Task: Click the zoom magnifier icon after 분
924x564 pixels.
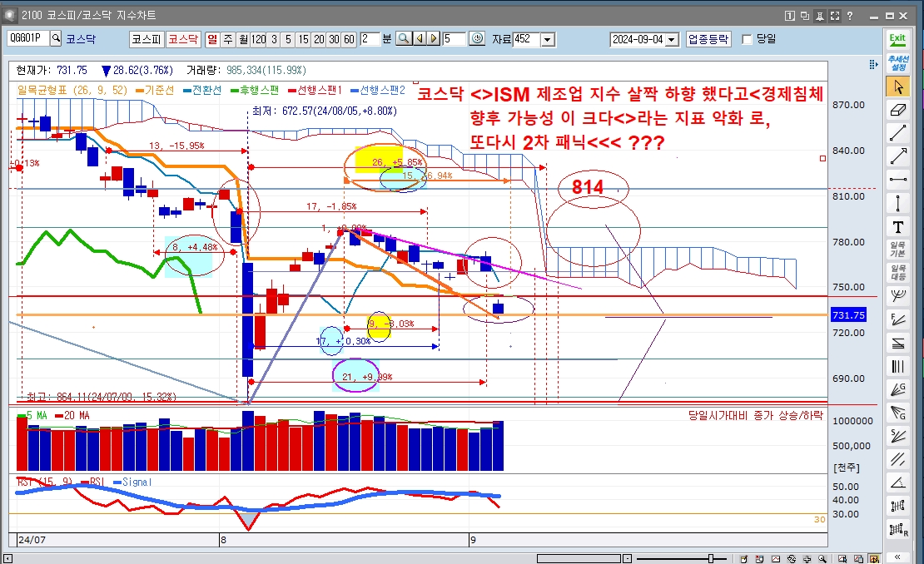Action: (x=403, y=38)
